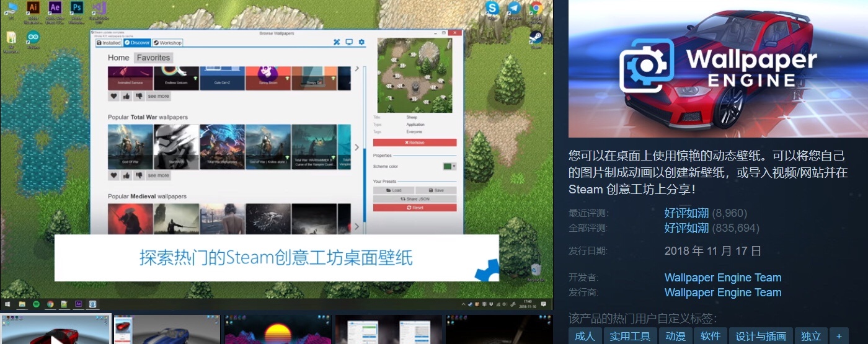Click thumbs-up icon under Animated Samurai row

click(126, 96)
